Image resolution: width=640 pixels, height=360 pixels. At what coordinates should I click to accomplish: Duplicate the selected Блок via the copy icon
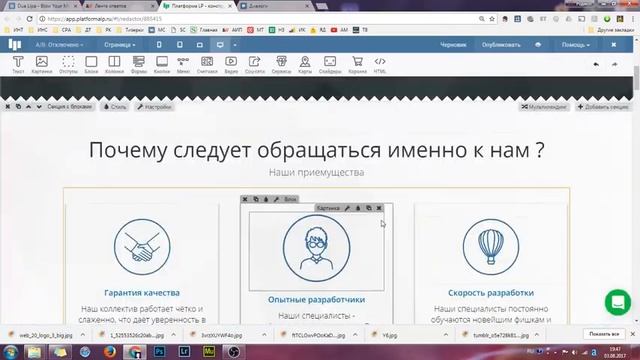(x=256, y=199)
